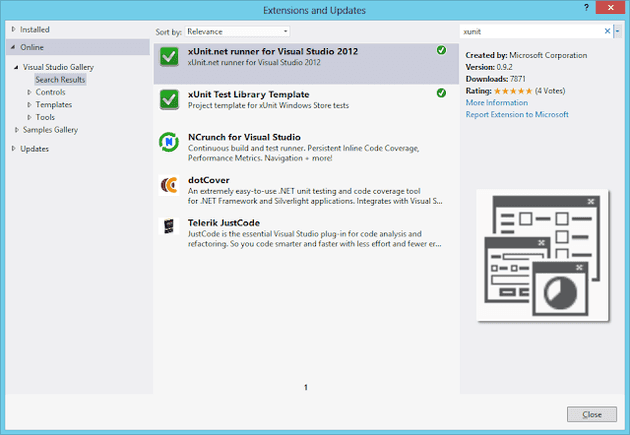Open the search box dropdown arrow
The width and height of the screenshot is (630, 435).
618,31
